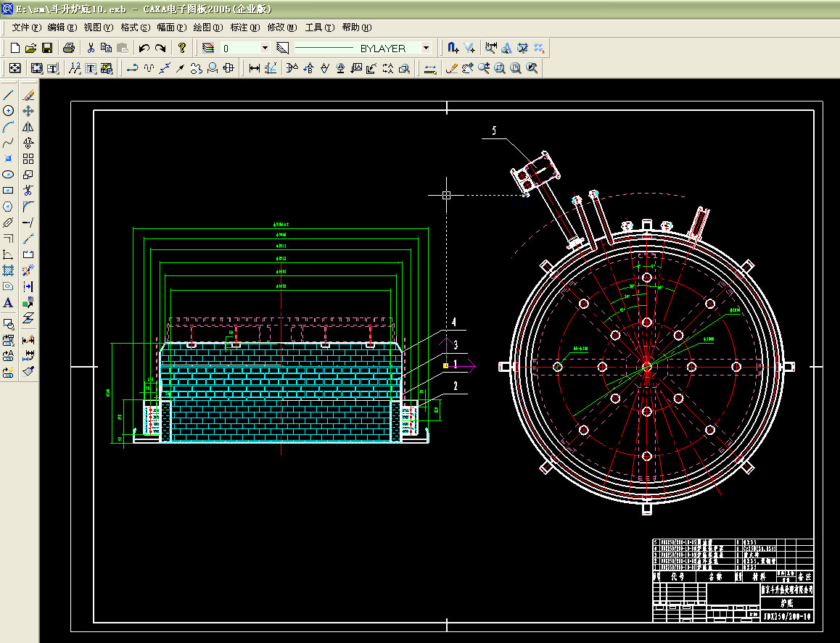
Task: Undo the last action
Action: click(144, 48)
